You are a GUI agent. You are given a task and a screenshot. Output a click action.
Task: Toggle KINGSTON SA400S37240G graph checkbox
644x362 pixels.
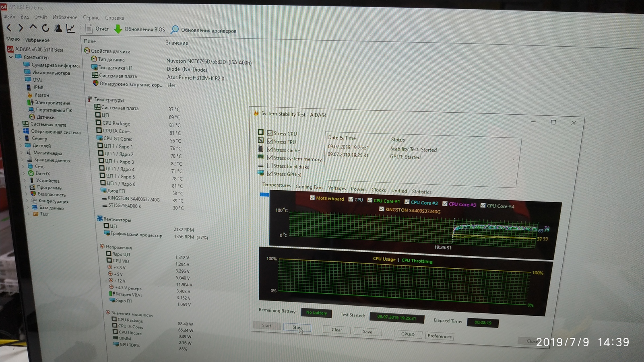coord(382,209)
